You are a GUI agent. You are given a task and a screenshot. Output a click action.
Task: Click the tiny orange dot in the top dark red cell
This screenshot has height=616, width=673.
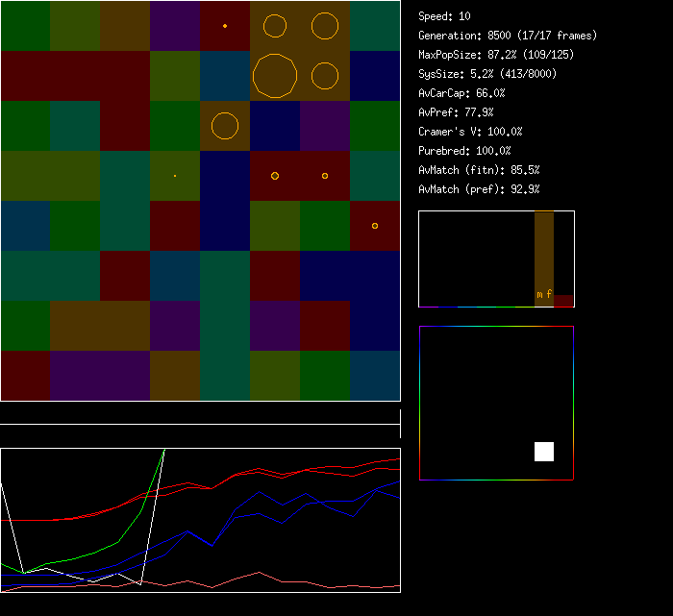(225, 26)
